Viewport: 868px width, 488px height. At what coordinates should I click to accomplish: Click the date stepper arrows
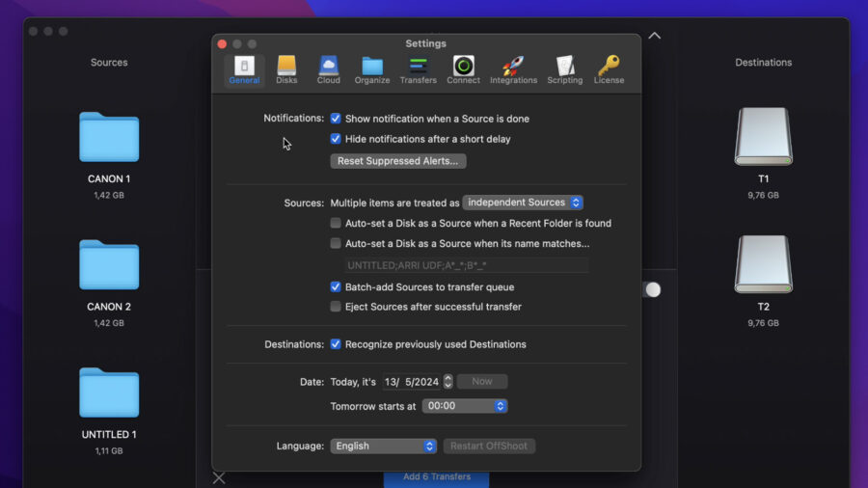448,382
